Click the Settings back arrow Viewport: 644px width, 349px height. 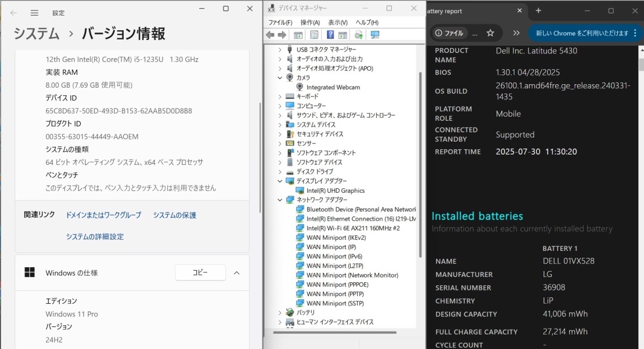pos(13,13)
